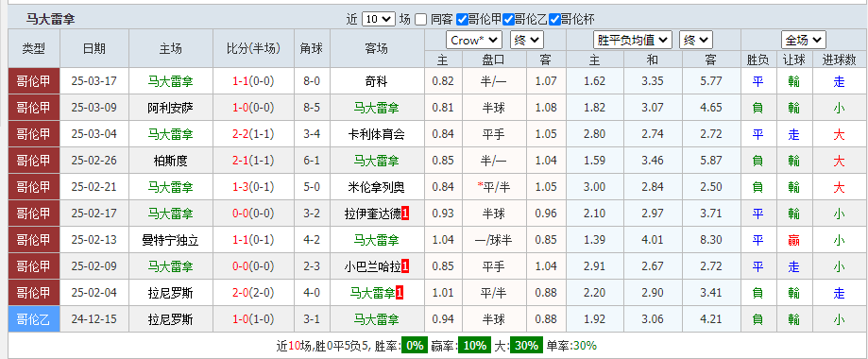Click the 0% win rate badge
Image resolution: width=868 pixels, height=359 pixels.
tap(415, 346)
